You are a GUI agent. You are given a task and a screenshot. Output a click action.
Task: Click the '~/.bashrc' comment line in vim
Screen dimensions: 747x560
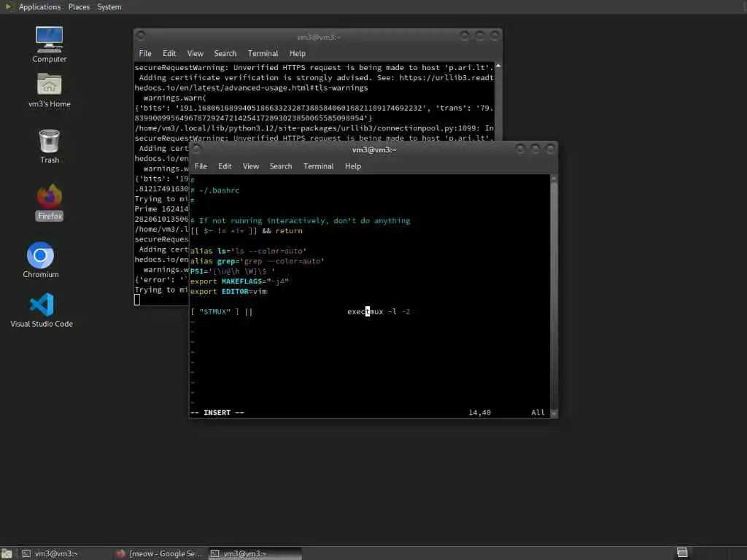click(215, 190)
